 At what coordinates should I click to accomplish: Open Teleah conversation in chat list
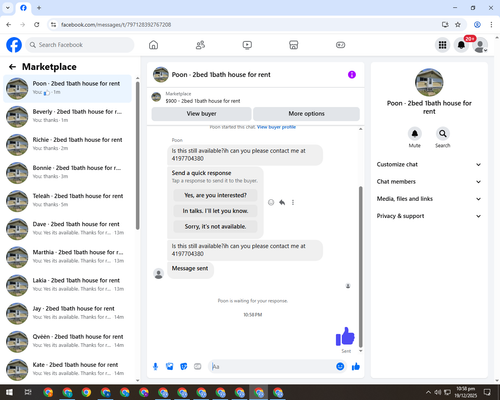click(x=68, y=201)
